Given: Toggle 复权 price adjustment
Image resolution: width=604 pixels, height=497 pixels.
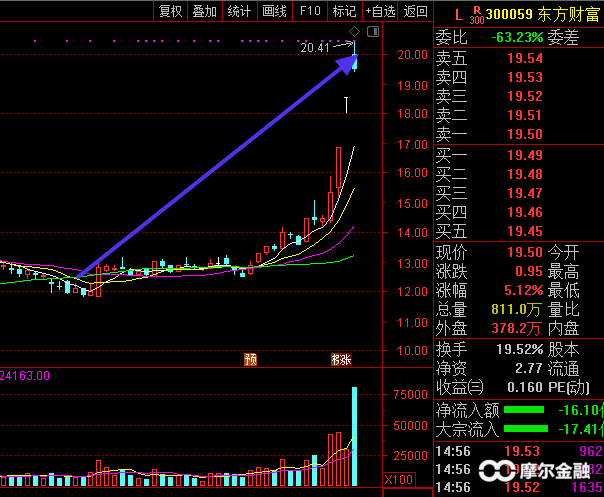Looking at the screenshot, I should 170,11.
